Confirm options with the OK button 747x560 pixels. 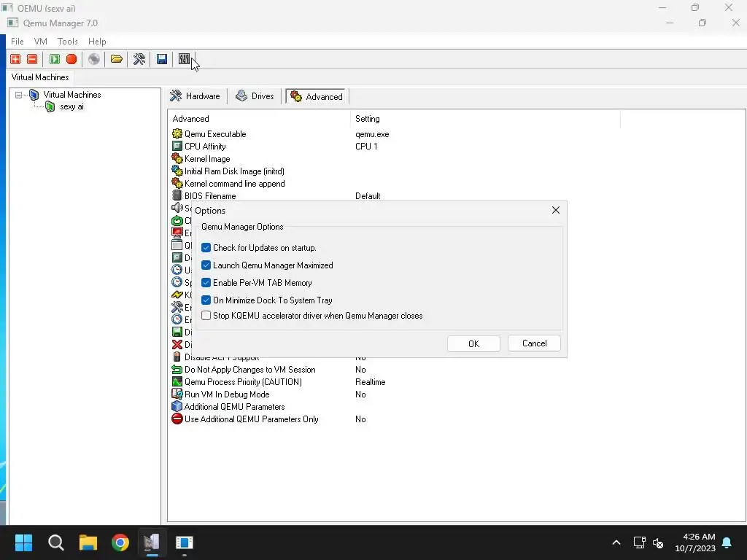473,344
